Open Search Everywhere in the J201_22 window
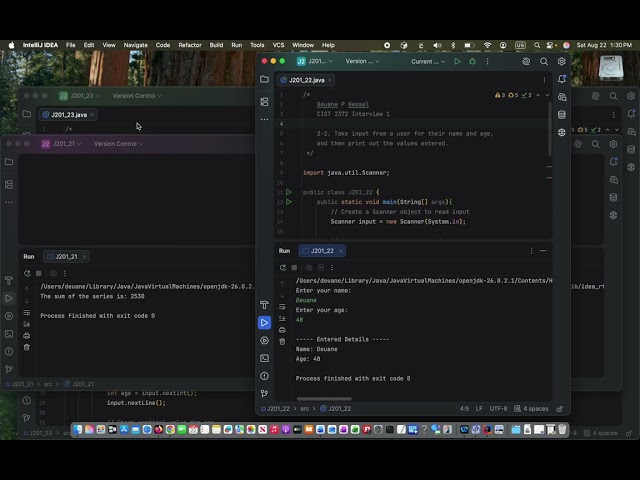 pos(544,62)
